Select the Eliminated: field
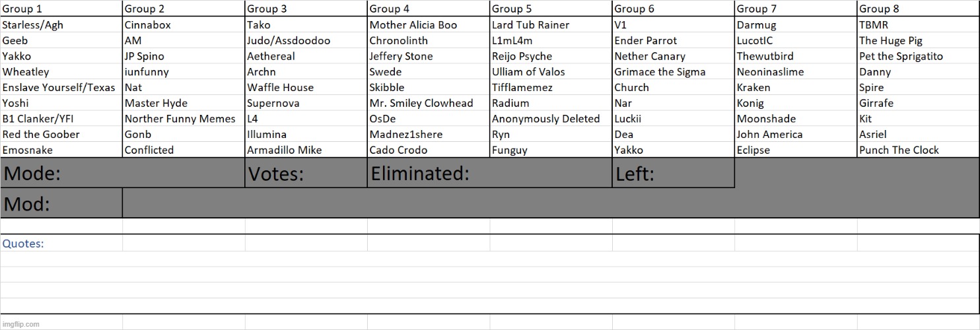The image size is (980, 330). tap(489, 174)
